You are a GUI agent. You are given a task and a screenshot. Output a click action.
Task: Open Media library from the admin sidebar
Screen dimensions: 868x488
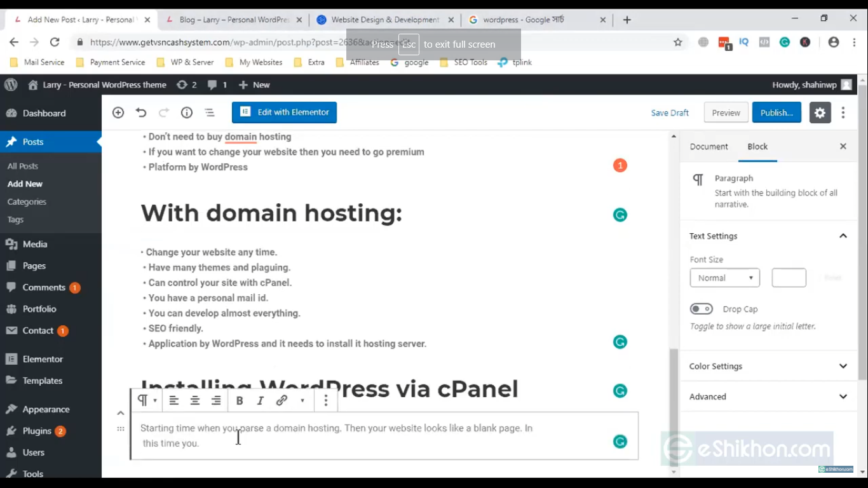tap(35, 244)
